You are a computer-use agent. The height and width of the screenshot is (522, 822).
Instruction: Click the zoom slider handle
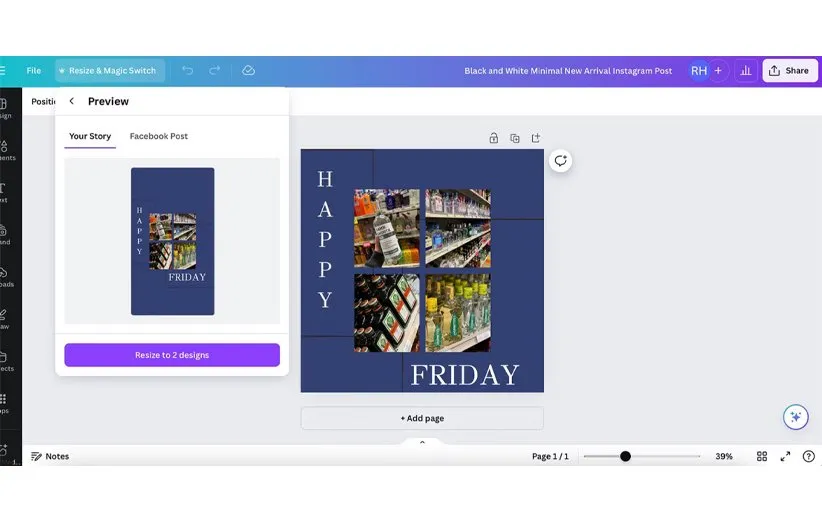625,456
